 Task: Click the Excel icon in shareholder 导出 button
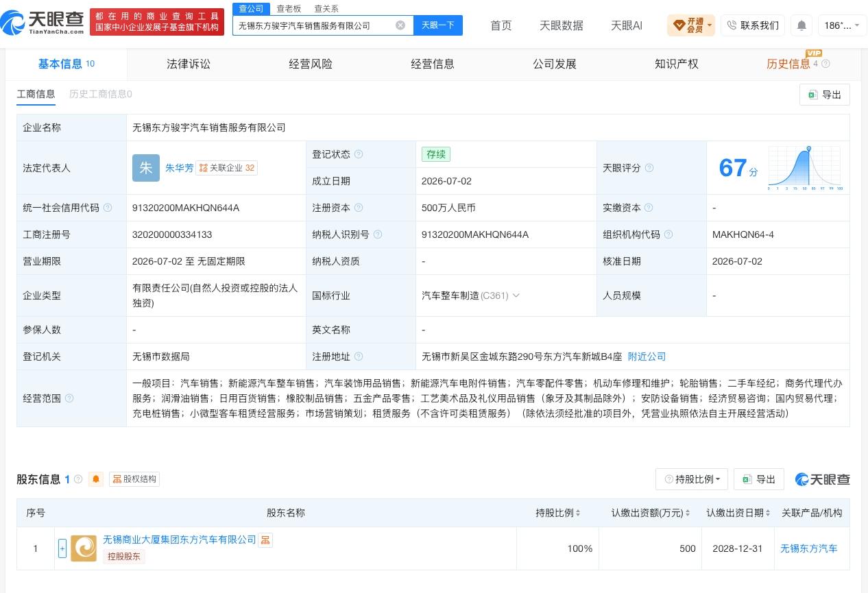(x=747, y=479)
